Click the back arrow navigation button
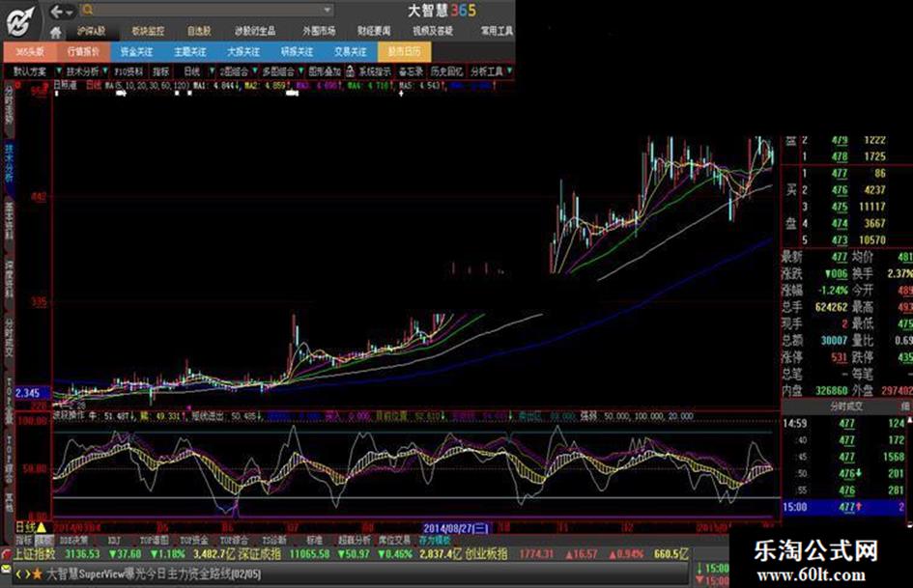The width and height of the screenshot is (913, 588). pos(56,11)
